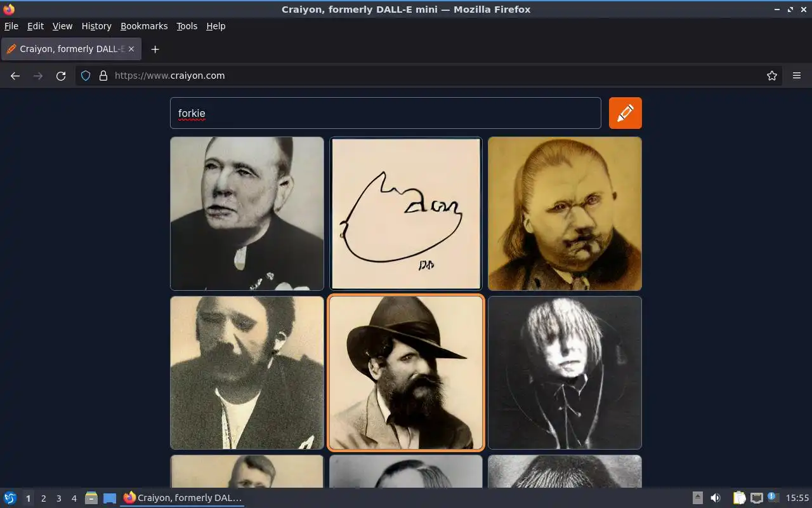This screenshot has width=812, height=508.
Task: Open the line sketch drawing thumbnail
Action: [x=406, y=213]
